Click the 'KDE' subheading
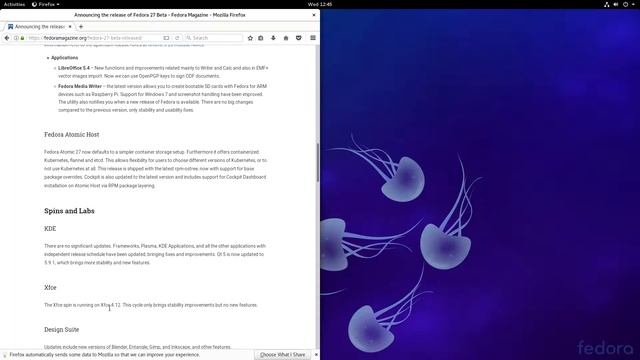 point(50,229)
